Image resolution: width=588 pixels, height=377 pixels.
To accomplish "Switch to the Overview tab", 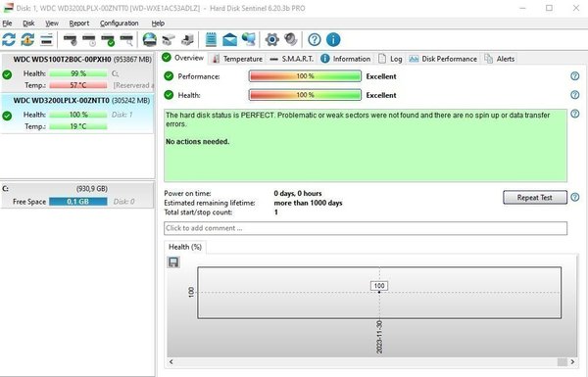I will pyautogui.click(x=183, y=58).
